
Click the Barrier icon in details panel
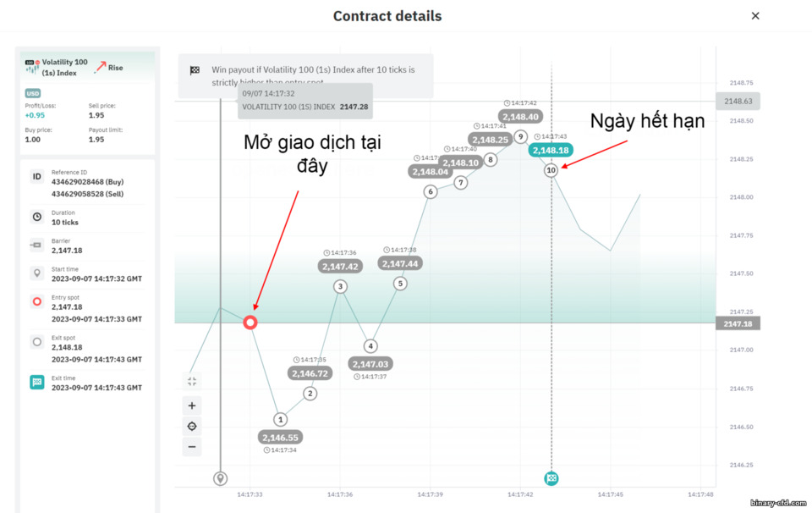point(36,245)
